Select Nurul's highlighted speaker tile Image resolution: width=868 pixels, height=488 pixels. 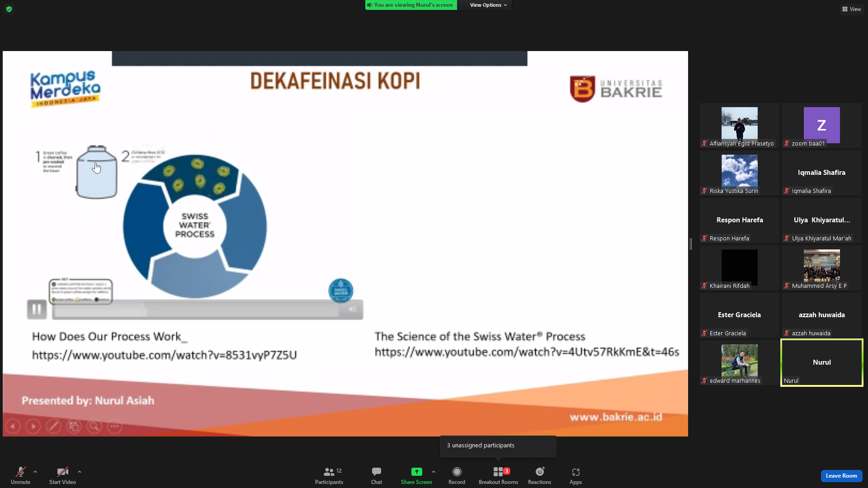click(x=822, y=362)
